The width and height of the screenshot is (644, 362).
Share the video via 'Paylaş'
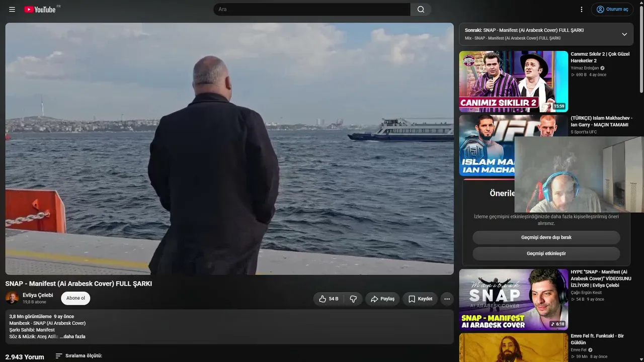pos(382,299)
